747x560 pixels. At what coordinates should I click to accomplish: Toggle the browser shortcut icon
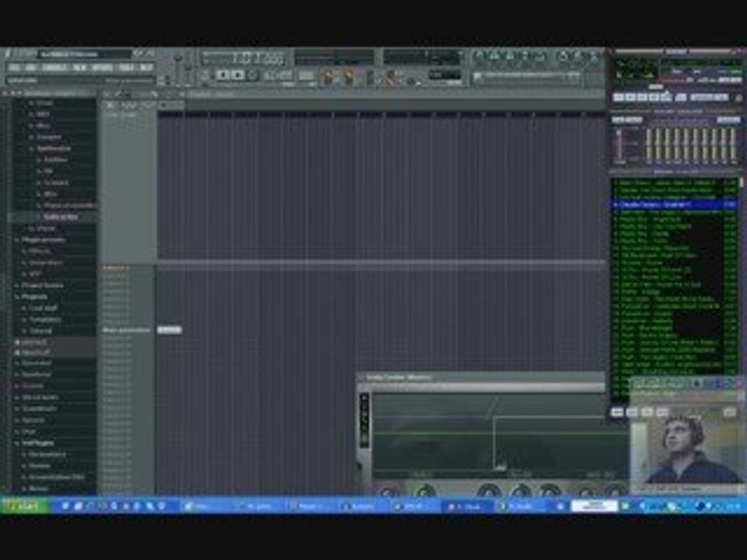[524, 57]
